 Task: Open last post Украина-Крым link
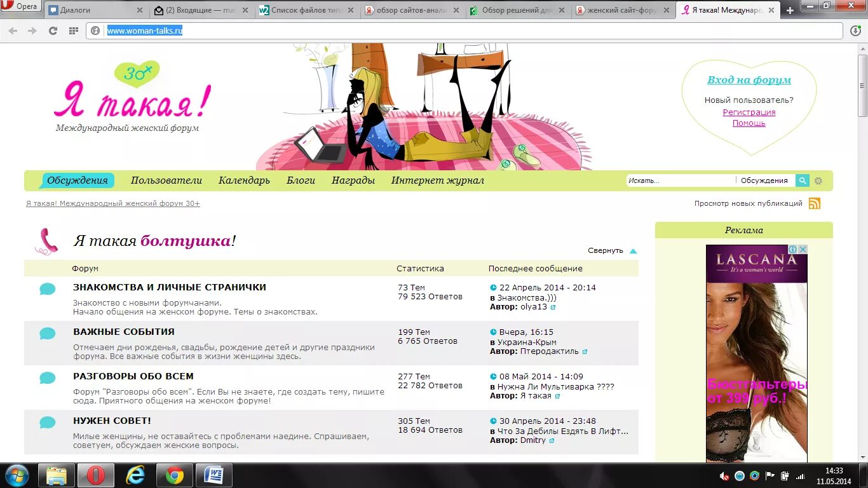click(527, 342)
